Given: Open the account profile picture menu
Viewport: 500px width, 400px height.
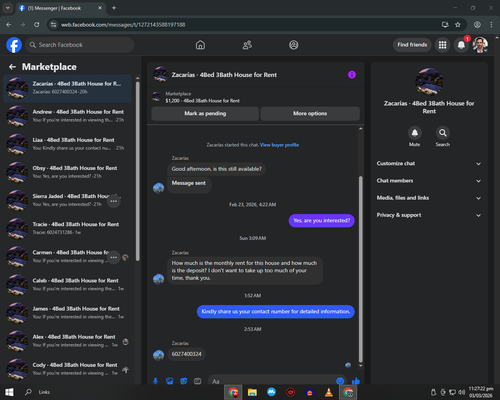Looking at the screenshot, I should (x=480, y=45).
